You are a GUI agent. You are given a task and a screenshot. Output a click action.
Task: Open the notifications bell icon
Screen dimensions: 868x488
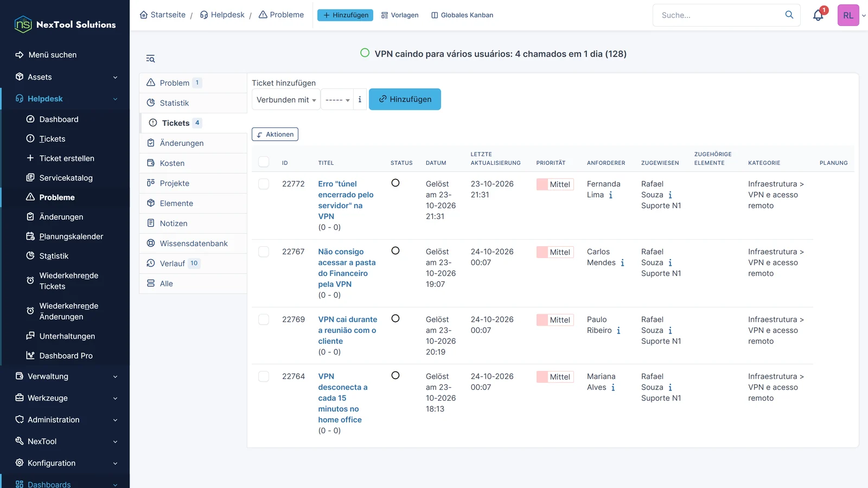818,15
